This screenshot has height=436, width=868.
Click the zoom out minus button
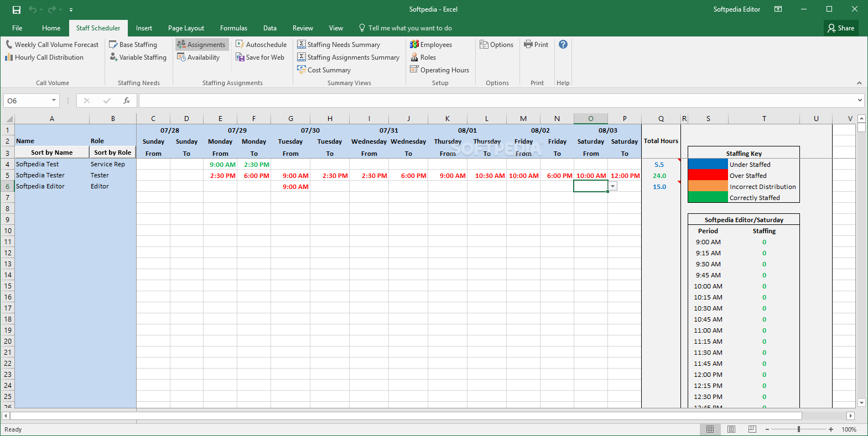coord(767,429)
